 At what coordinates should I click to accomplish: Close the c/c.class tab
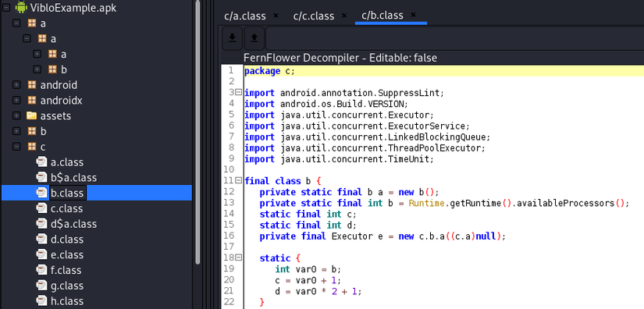coord(344,16)
